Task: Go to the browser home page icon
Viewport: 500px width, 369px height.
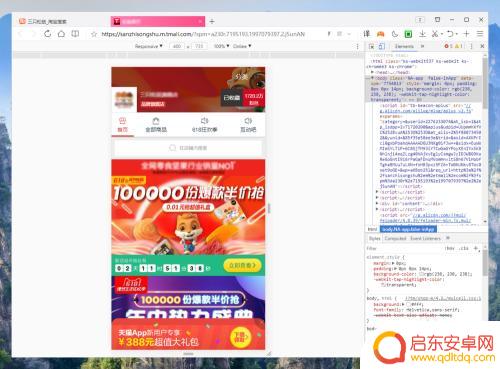Action: (x=61, y=34)
